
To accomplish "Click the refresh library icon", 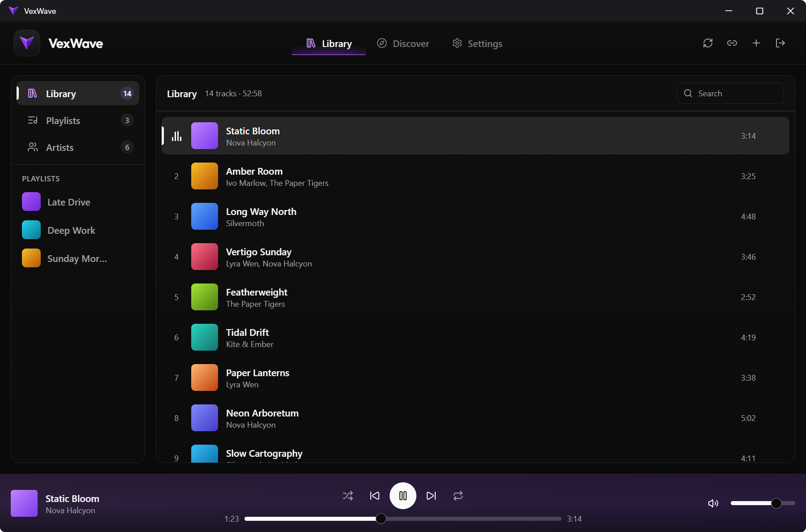I will coord(708,43).
